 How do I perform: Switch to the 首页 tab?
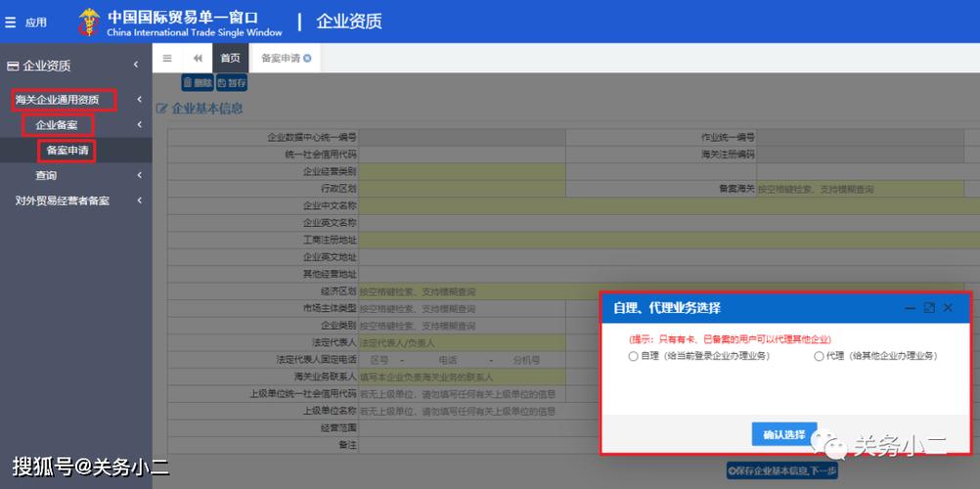[230, 58]
